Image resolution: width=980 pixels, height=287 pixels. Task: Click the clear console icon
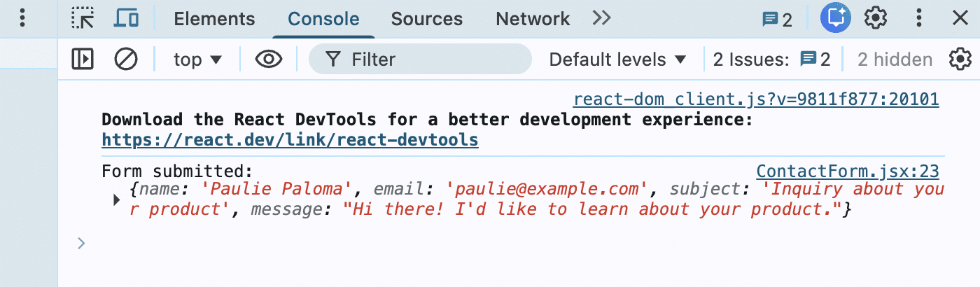126,59
